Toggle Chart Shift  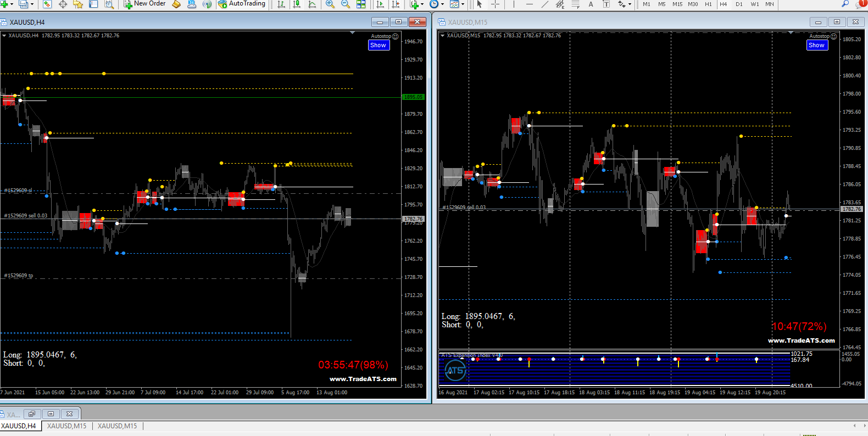(x=395, y=4)
